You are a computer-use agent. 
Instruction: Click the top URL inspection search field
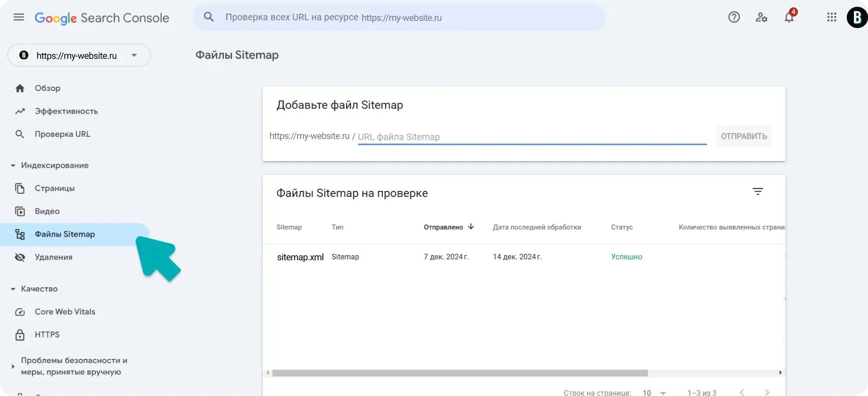pyautogui.click(x=399, y=17)
